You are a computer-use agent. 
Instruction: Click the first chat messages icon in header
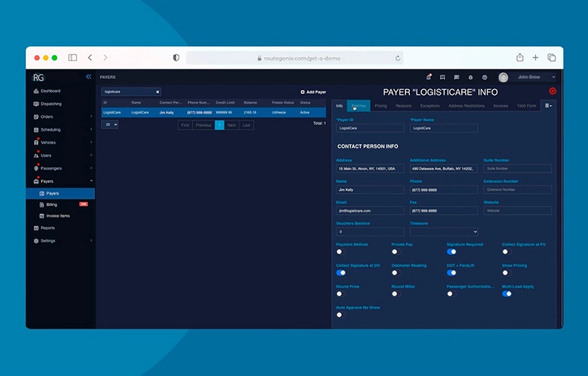coord(442,77)
